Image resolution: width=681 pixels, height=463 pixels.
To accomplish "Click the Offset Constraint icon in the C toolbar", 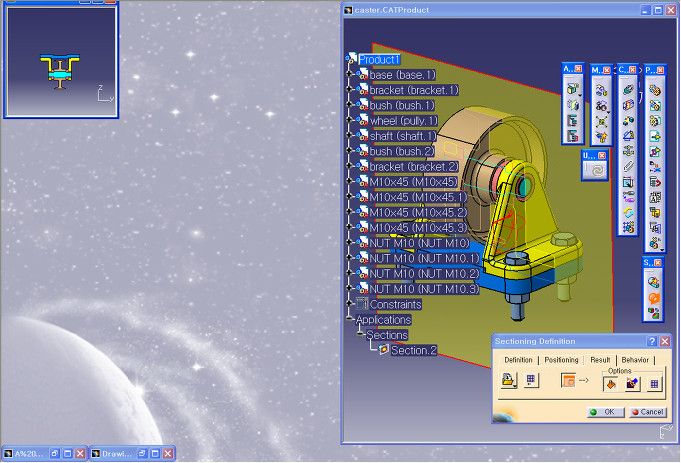I will tap(628, 120).
